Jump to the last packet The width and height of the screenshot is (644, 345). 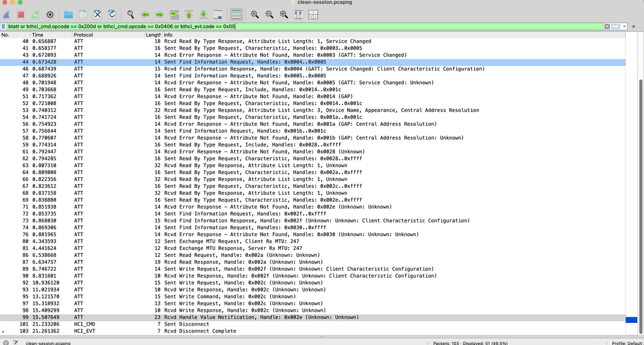203,15
